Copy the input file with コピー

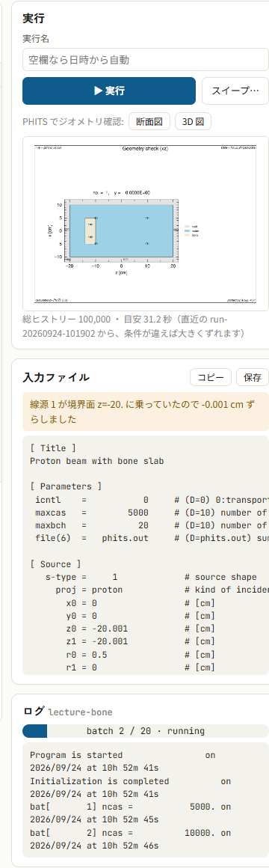pyautogui.click(x=211, y=378)
